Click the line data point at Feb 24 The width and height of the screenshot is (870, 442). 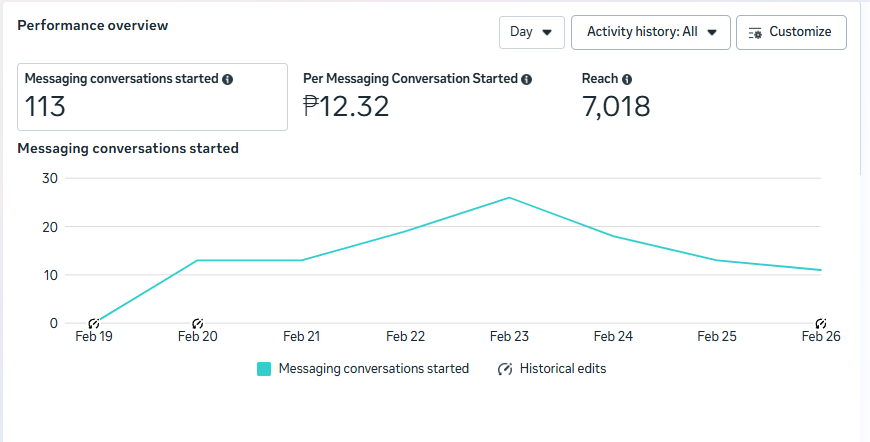(x=613, y=236)
